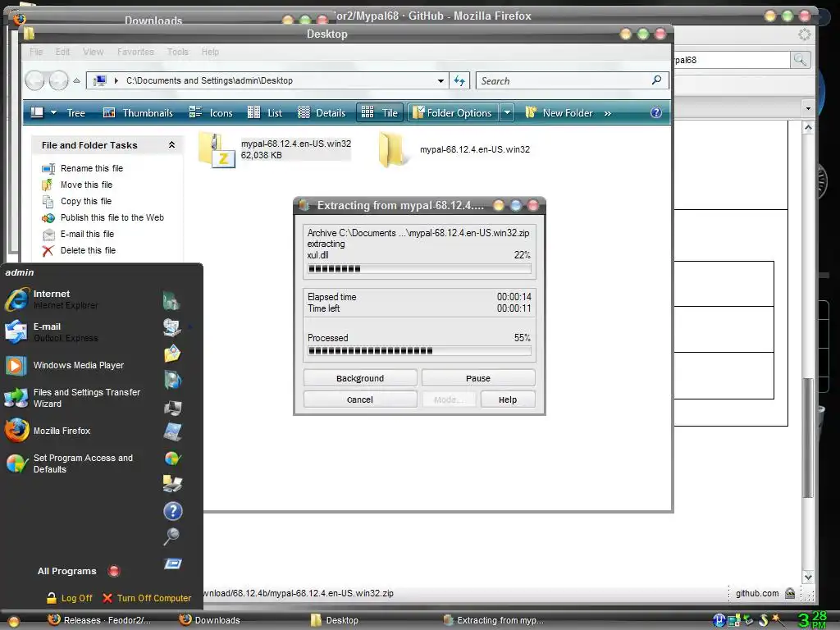Switch to Icons view
This screenshot has height=630, width=840.
click(x=211, y=113)
